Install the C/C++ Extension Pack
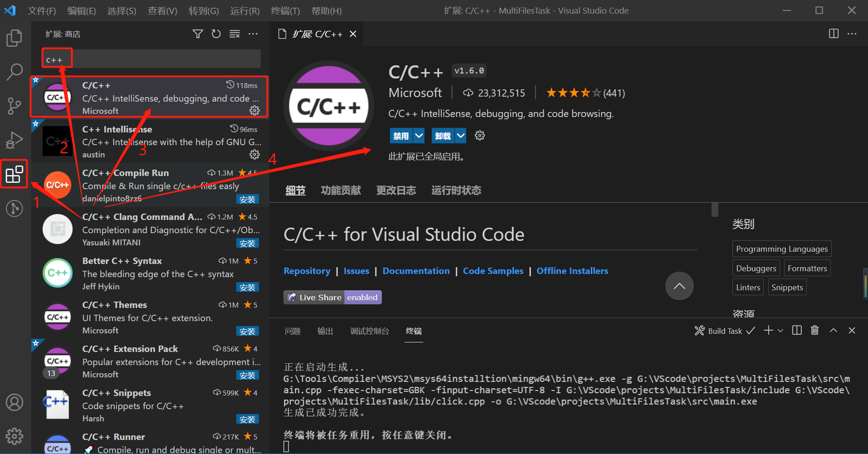This screenshot has height=454, width=868. [248, 376]
